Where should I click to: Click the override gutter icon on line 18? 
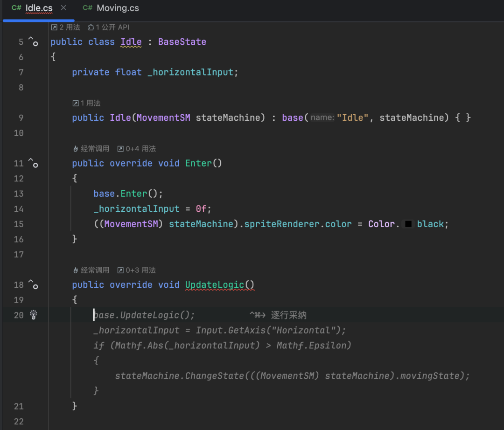pos(33,284)
